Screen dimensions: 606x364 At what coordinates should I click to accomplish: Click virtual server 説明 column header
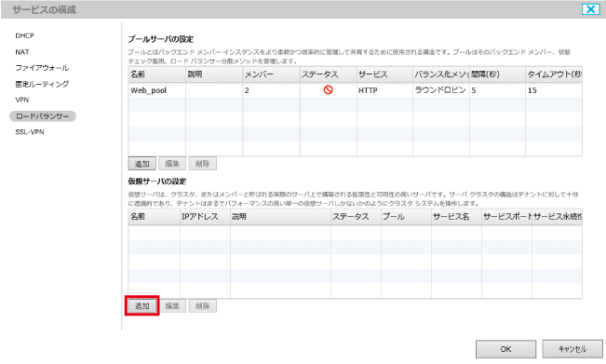(x=280, y=217)
